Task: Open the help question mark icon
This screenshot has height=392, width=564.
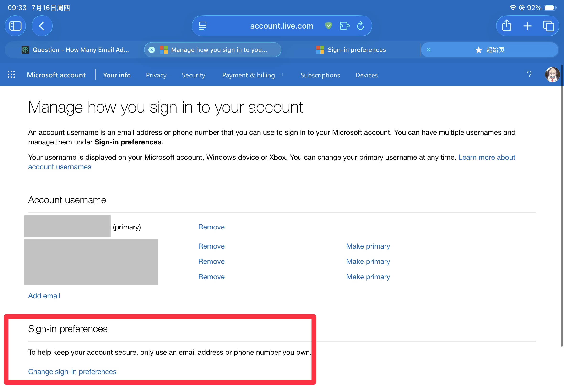Action: click(529, 75)
